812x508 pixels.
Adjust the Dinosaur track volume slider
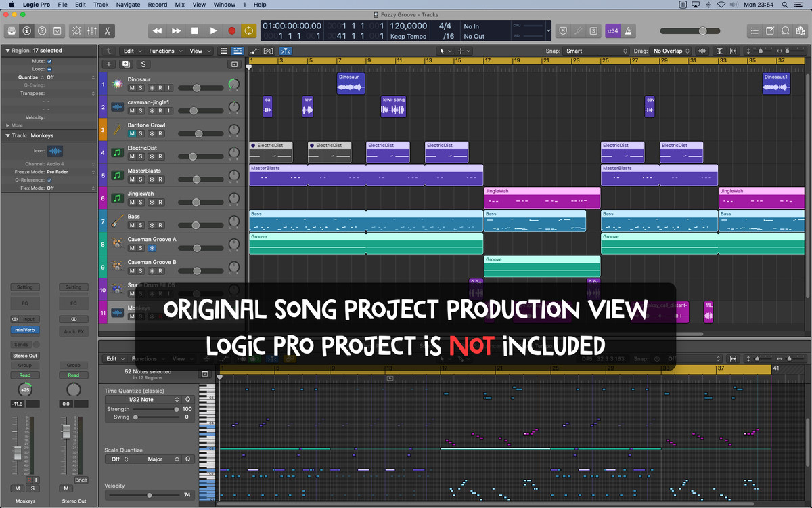201,88
